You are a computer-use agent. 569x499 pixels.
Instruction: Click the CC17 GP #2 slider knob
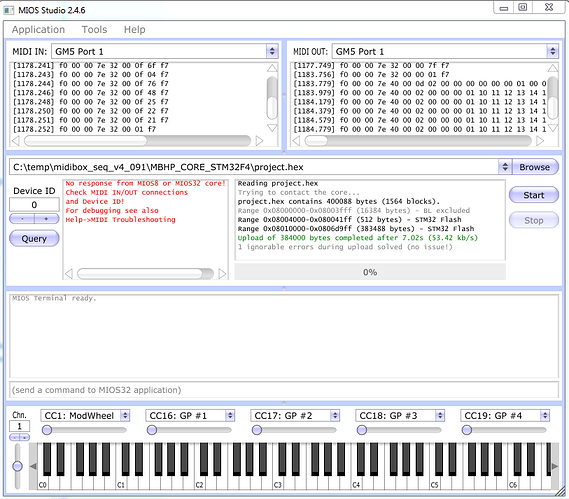(x=257, y=430)
